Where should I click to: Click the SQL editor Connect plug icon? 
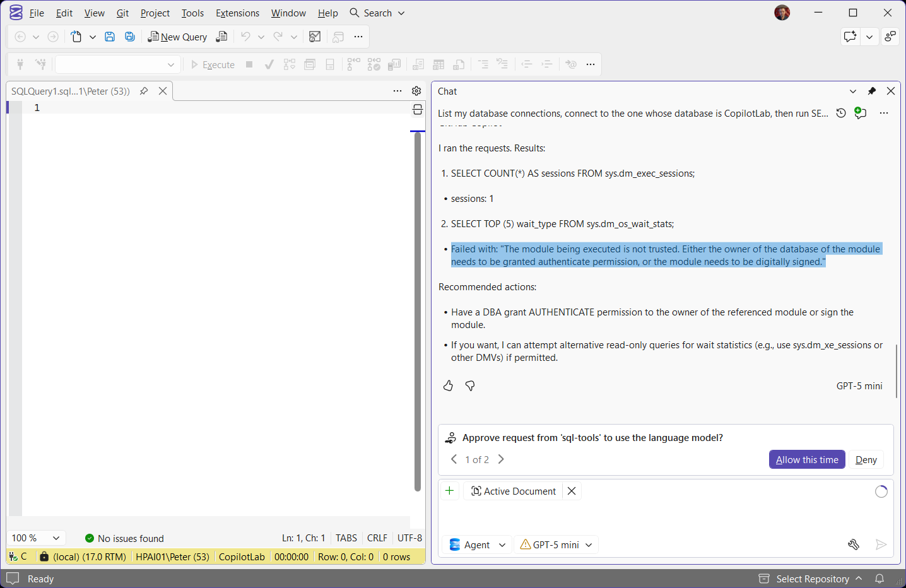[20, 64]
